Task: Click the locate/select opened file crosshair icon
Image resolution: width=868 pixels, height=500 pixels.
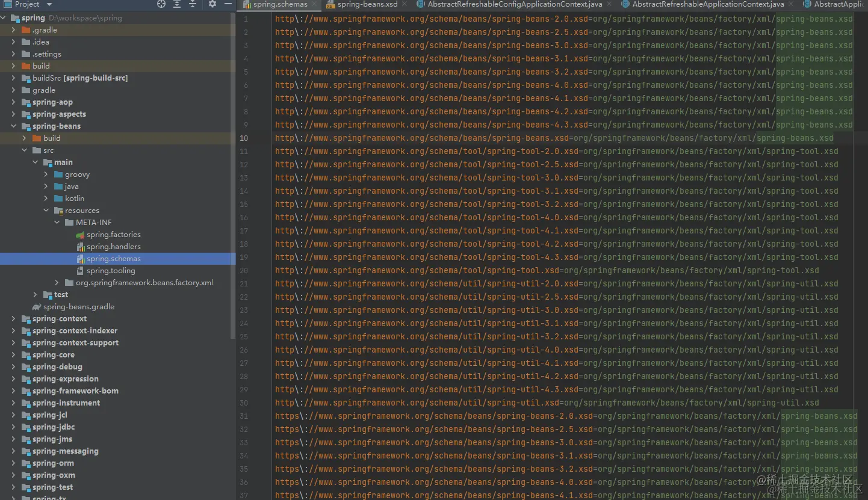Action: (161, 4)
